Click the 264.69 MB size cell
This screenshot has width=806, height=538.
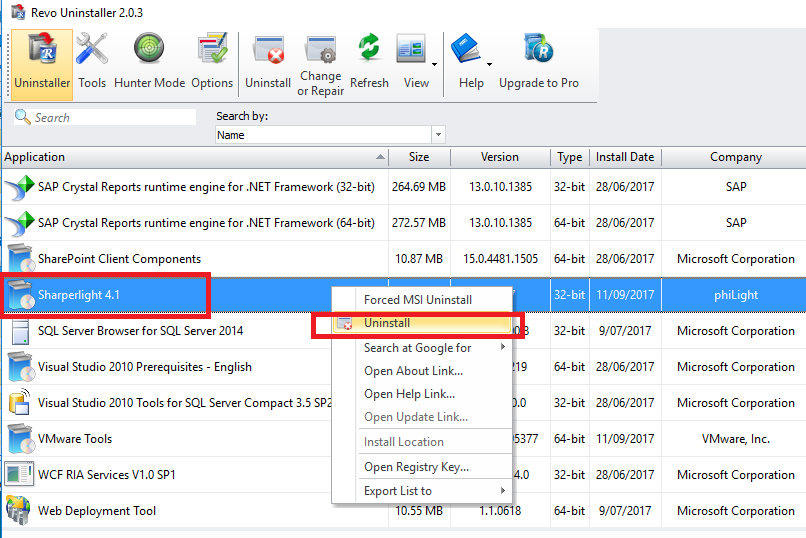point(419,187)
